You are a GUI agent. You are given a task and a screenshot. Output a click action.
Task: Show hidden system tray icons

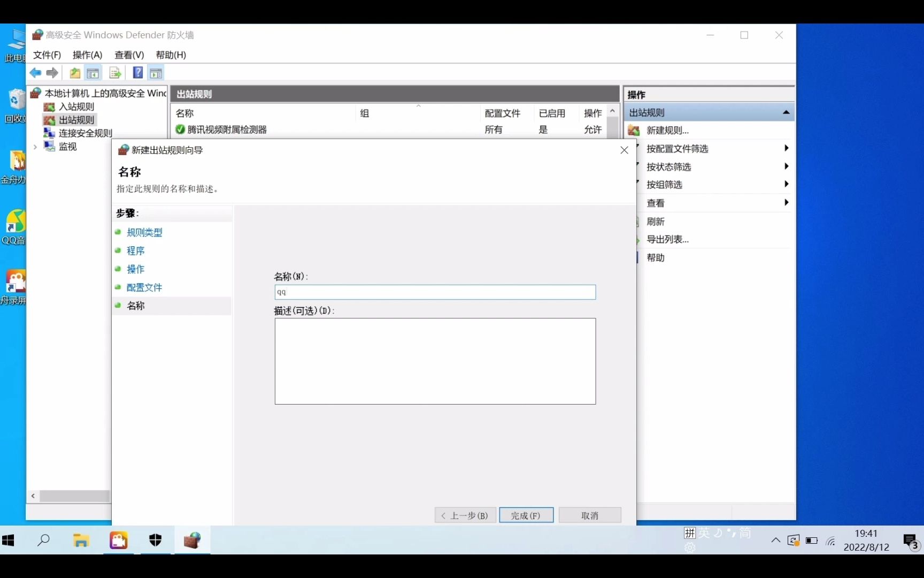(x=775, y=541)
